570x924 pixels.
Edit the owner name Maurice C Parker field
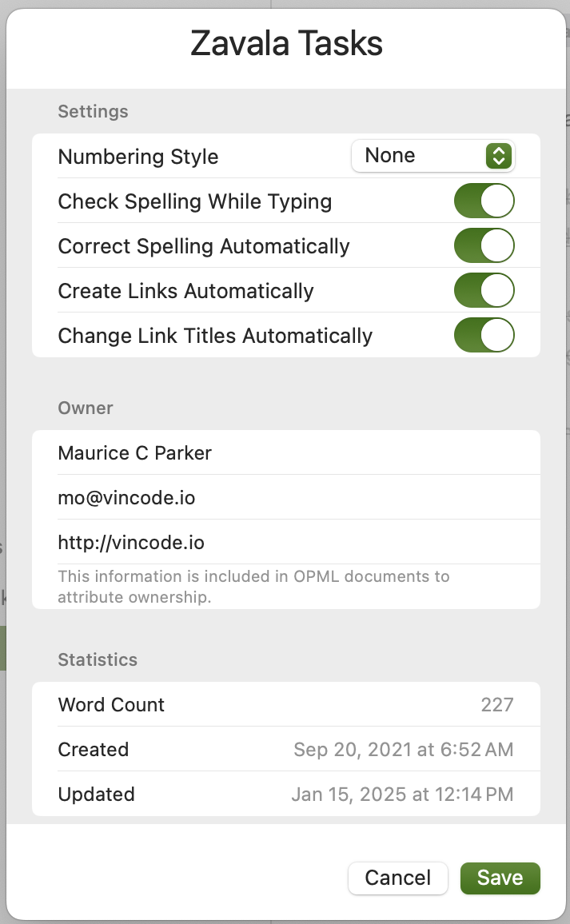pyautogui.click(x=286, y=452)
